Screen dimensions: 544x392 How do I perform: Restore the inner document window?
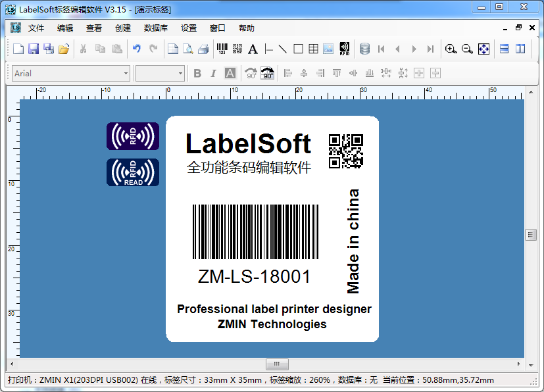(x=518, y=28)
